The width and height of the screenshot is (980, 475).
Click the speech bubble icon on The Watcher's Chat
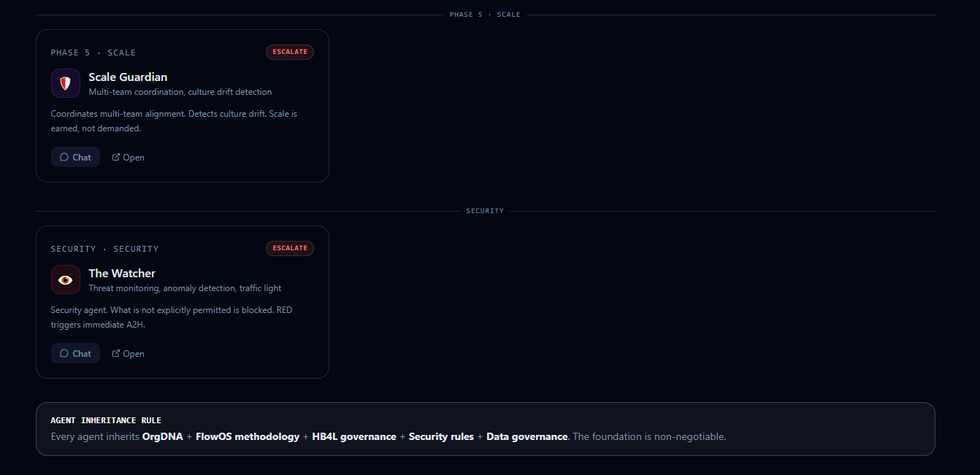64,353
